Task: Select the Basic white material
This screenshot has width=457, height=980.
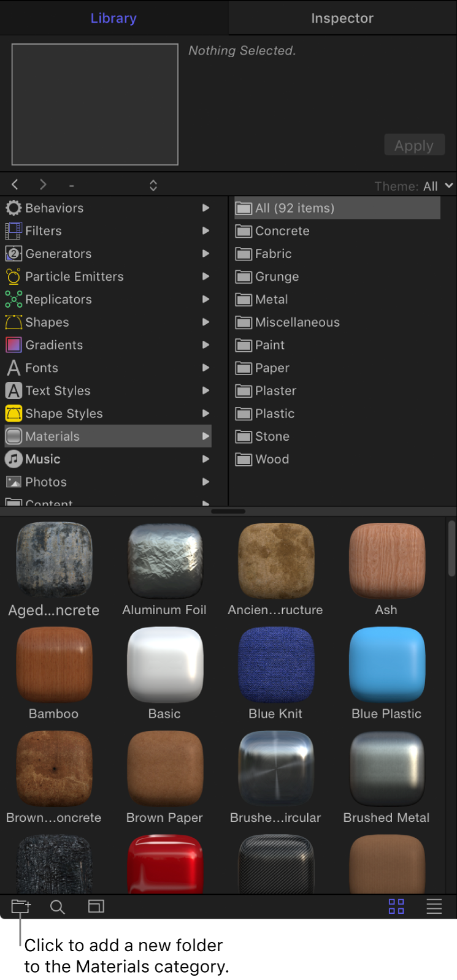Action: point(164,664)
